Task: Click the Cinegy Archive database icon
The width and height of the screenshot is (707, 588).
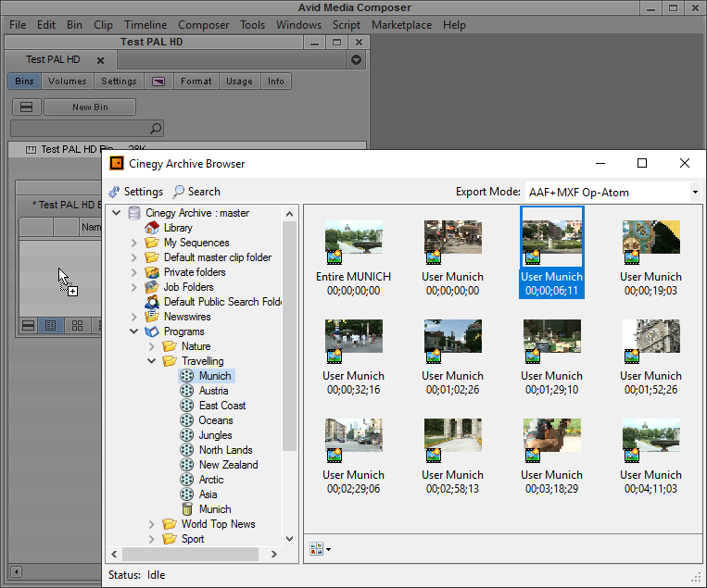Action: [134, 213]
